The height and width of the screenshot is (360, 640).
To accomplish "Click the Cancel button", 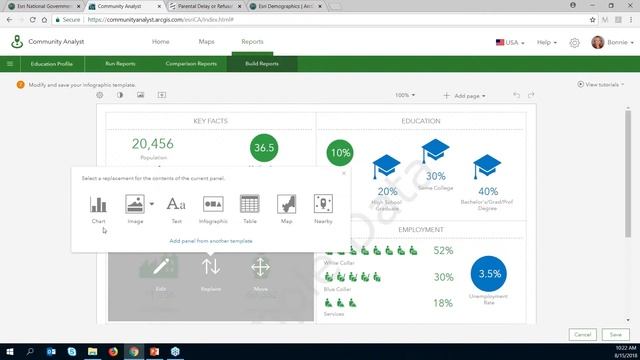I will coord(582,334).
